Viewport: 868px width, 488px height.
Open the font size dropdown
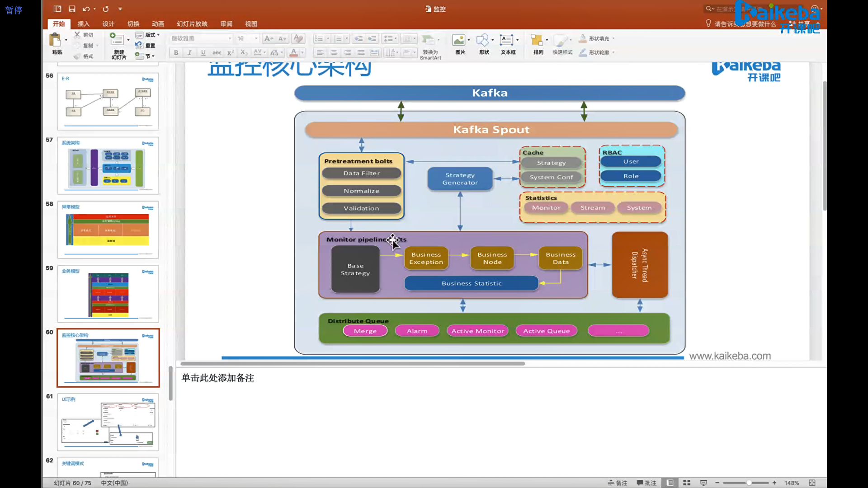pyautogui.click(x=256, y=38)
